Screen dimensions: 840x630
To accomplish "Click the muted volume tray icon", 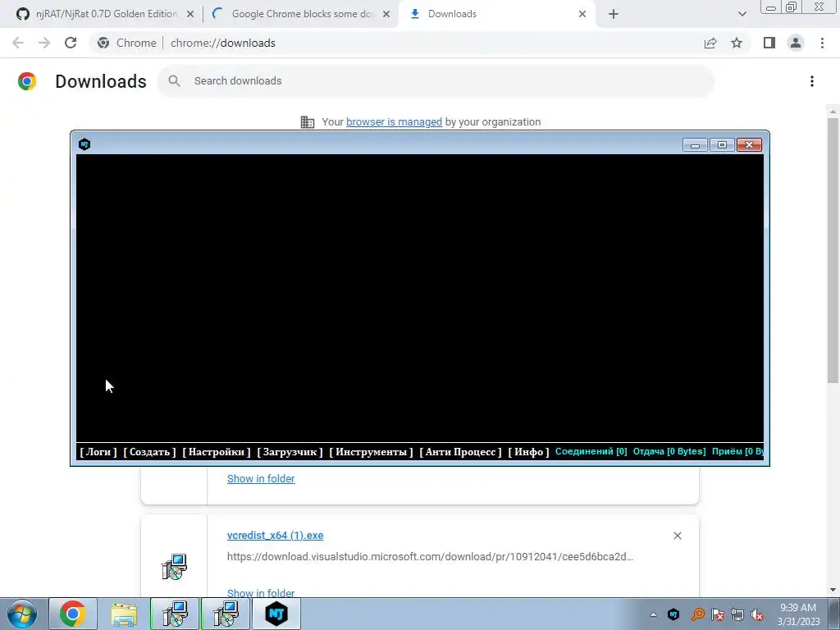I will (x=757, y=614).
